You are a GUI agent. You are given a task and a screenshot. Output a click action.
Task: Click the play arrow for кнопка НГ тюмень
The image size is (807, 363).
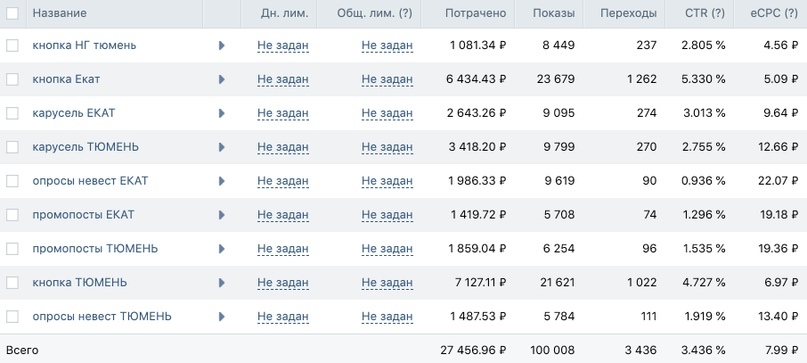click(x=221, y=45)
